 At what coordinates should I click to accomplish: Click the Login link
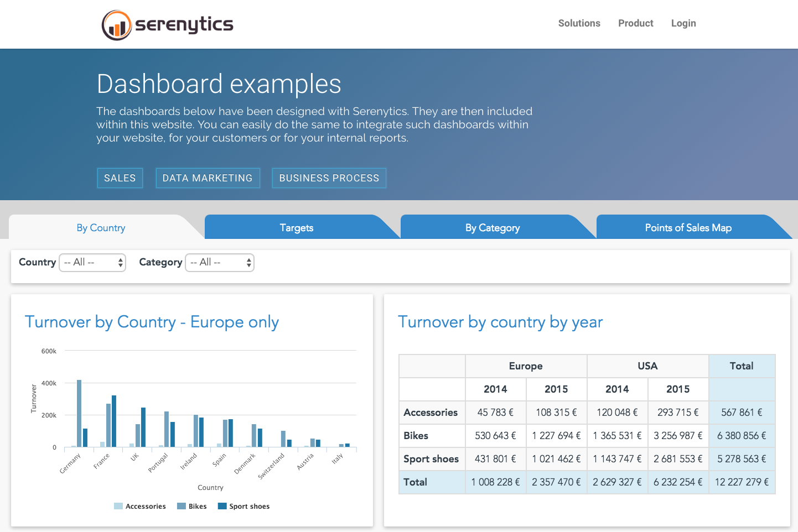click(683, 23)
